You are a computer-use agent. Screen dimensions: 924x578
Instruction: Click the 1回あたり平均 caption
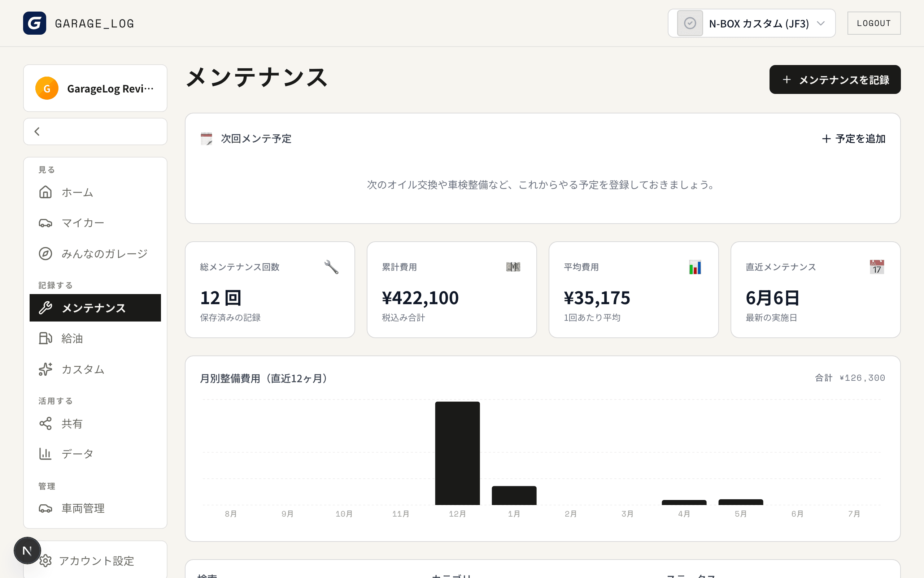[x=592, y=318]
